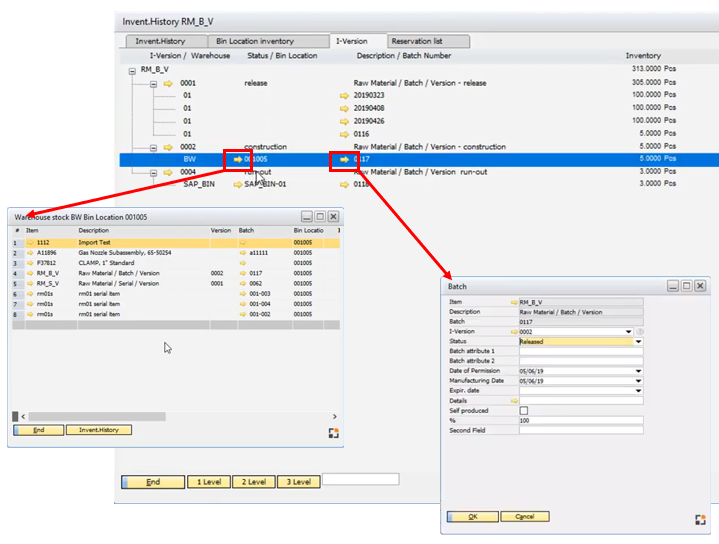Click link arrow beside bin location 001005
This screenshot has height=544, width=719.
[x=237, y=159]
